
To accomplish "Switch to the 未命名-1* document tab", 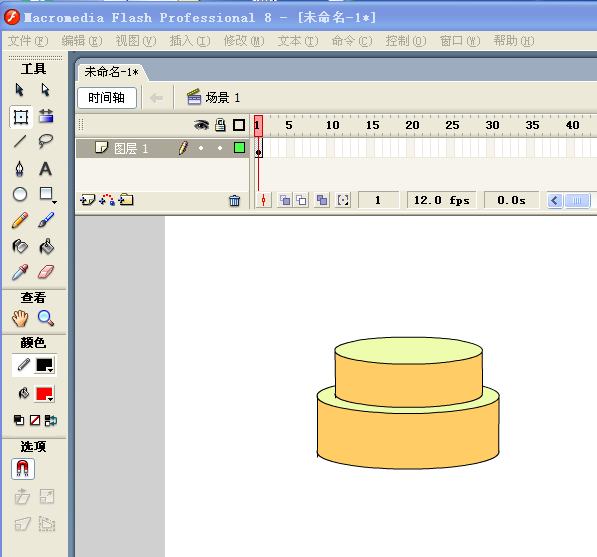I will pyautogui.click(x=111, y=72).
